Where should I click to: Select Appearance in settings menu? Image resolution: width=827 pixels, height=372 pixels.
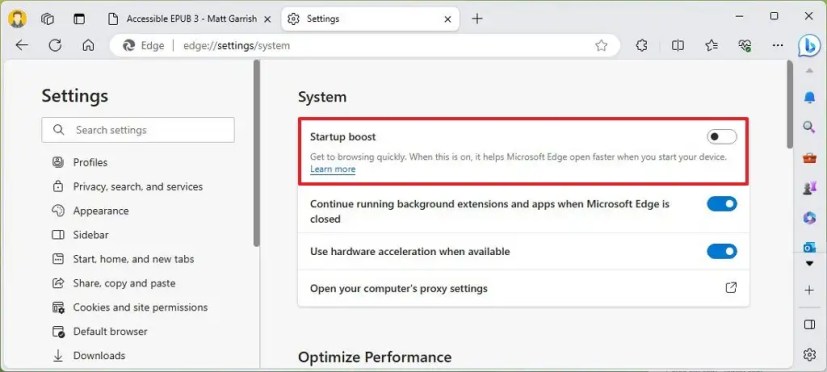tap(101, 211)
